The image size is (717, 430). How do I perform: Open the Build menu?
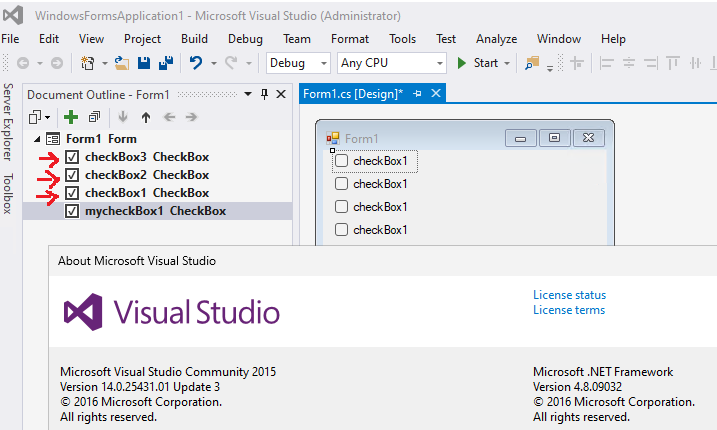point(194,39)
